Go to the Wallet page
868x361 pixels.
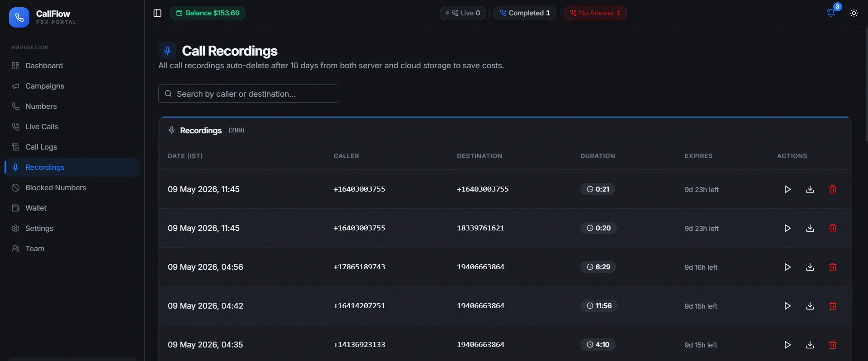(72, 208)
